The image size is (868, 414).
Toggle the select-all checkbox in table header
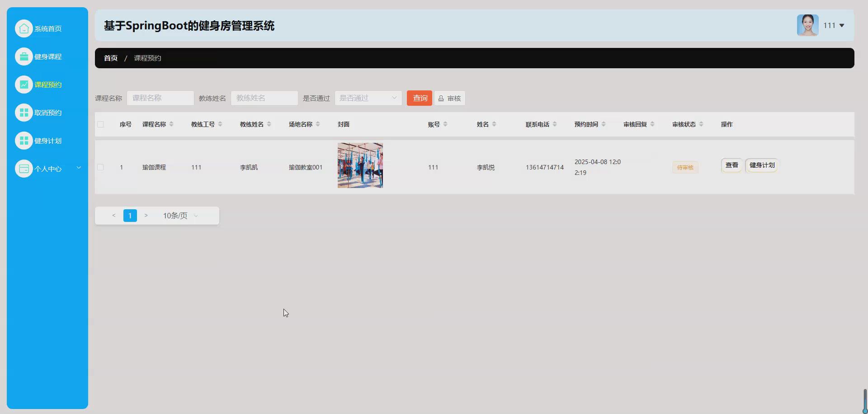(x=100, y=124)
